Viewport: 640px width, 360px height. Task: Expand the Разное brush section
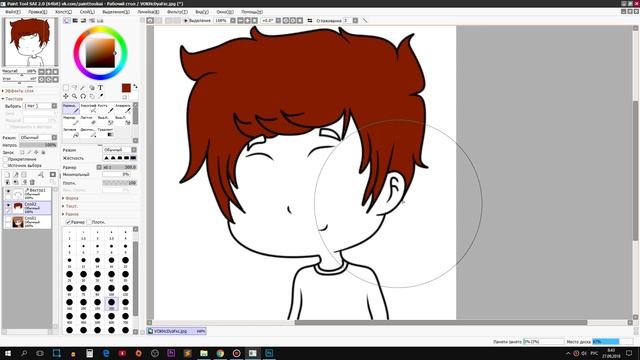click(71, 214)
